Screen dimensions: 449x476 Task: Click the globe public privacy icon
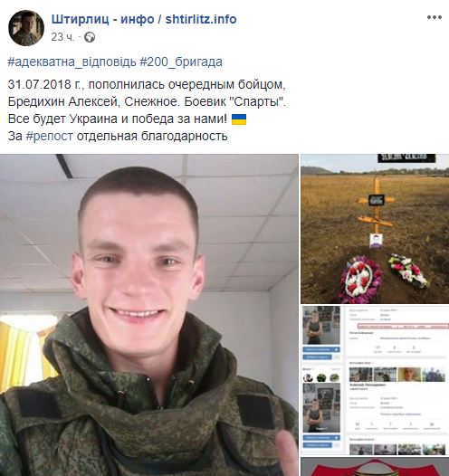click(90, 37)
